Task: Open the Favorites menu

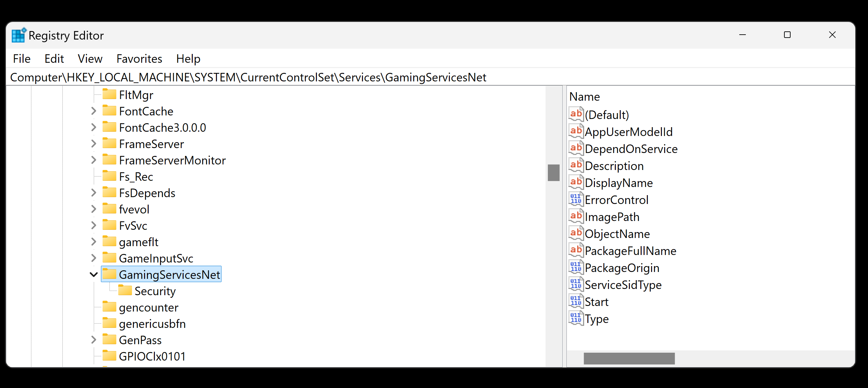Action: [139, 59]
